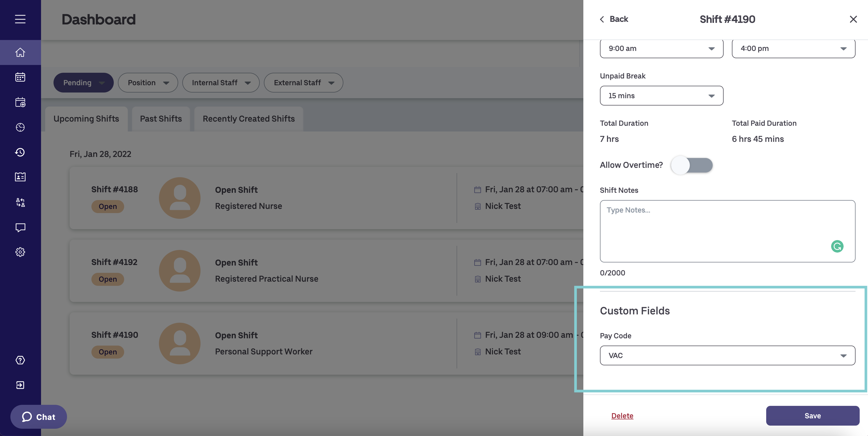Expand the External Staff filter
Image resolution: width=868 pixels, height=436 pixels.
click(x=303, y=83)
